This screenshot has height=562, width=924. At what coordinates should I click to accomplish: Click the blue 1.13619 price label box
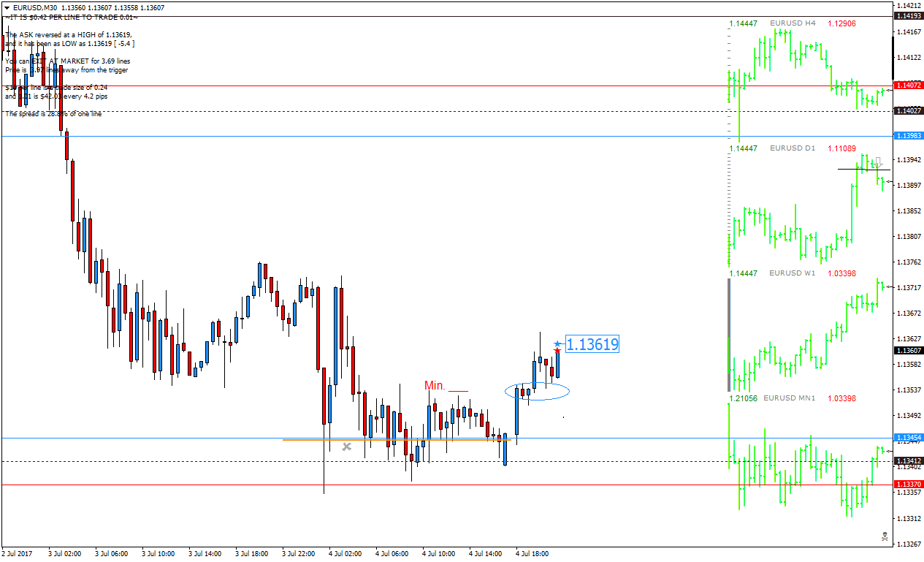[592, 344]
